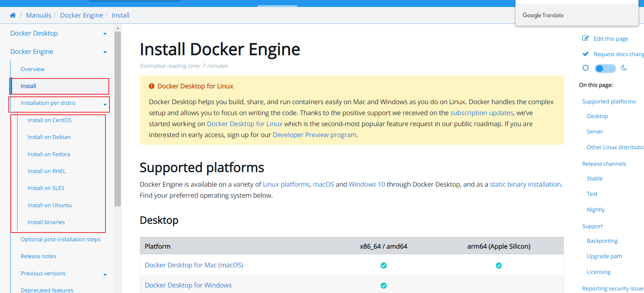Follow the subscription updates link
This screenshot has width=644, height=293.
point(482,113)
